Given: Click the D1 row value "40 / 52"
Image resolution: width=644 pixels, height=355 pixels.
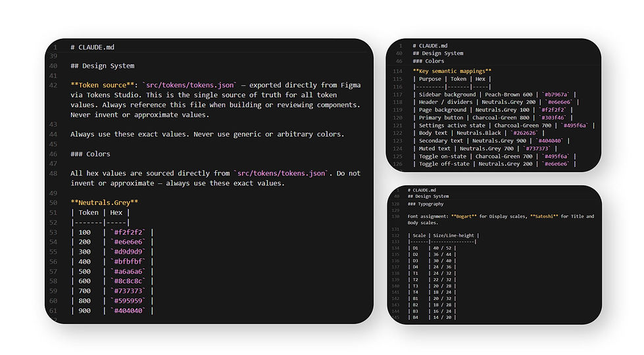Looking at the screenshot, I should coord(442,248).
